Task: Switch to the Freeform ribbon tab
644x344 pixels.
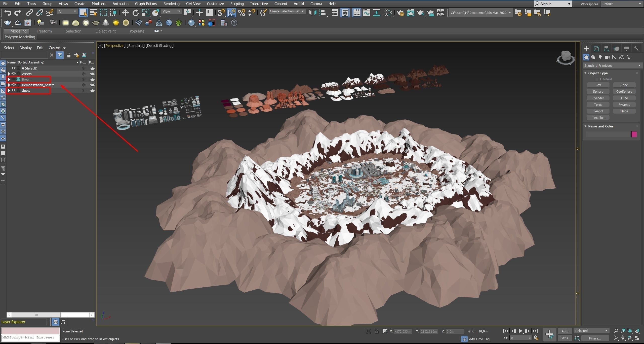Action: coord(44,31)
